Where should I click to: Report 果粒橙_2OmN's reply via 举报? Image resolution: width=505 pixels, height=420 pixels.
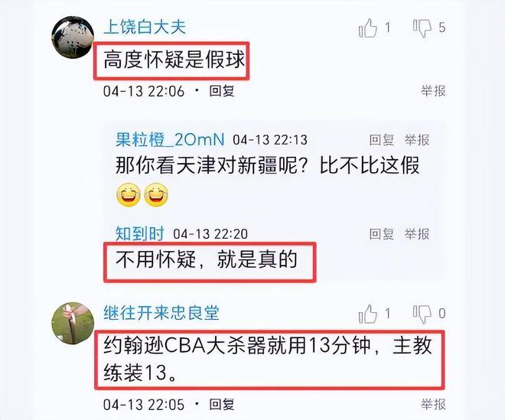[417, 140]
